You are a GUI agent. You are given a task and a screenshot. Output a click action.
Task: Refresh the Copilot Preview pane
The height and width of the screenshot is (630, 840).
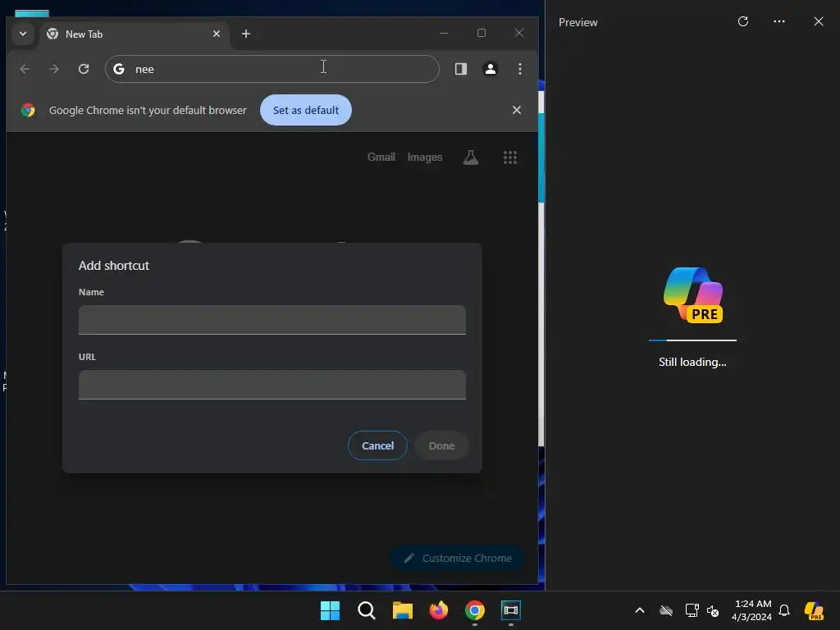743,21
